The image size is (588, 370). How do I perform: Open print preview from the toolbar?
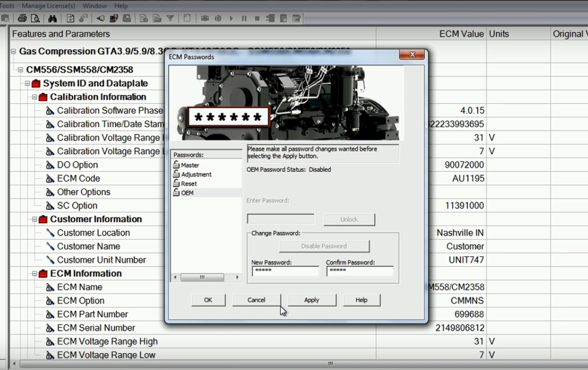click(x=35, y=18)
